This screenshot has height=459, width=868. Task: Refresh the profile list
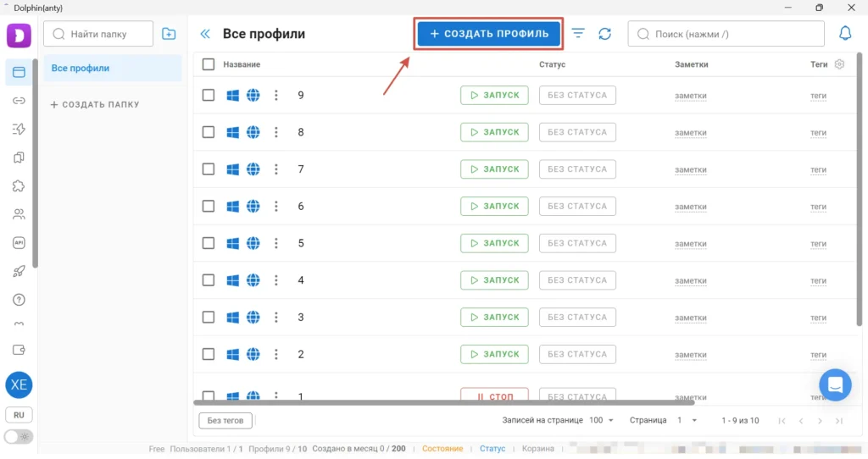[604, 34]
